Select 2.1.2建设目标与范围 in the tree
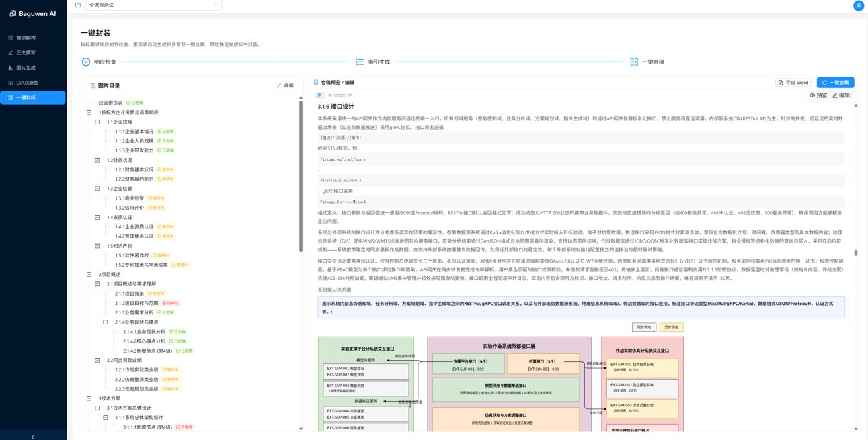The image size is (868, 440). click(x=136, y=303)
